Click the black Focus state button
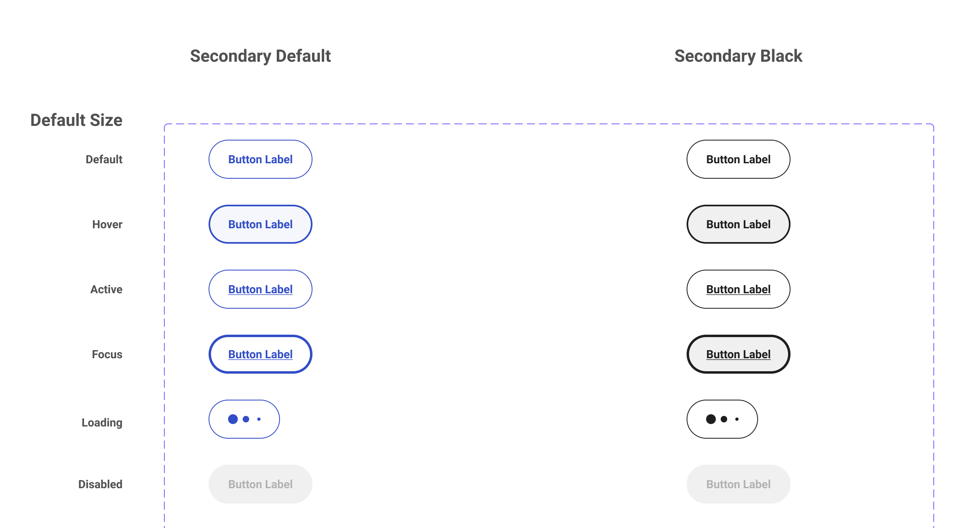Screen dimensions: 980x528 point(738,354)
